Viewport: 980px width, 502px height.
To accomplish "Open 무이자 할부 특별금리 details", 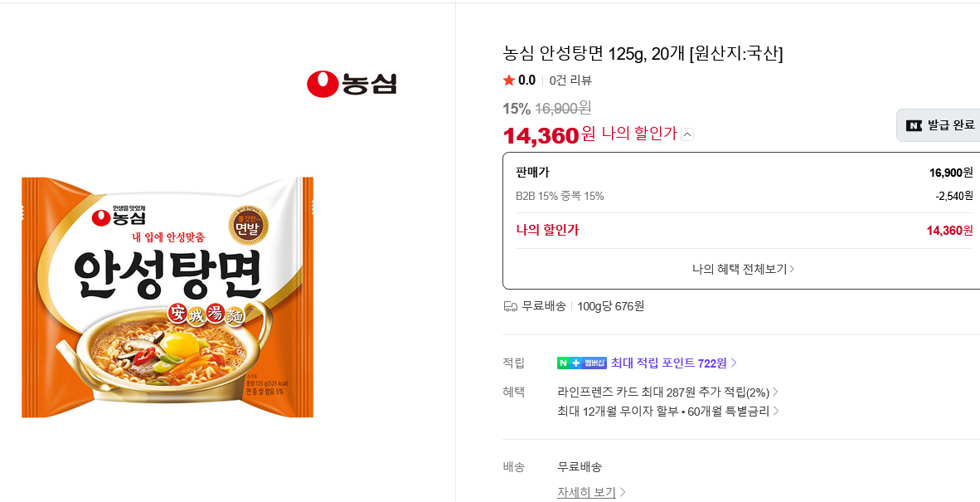I will [668, 412].
